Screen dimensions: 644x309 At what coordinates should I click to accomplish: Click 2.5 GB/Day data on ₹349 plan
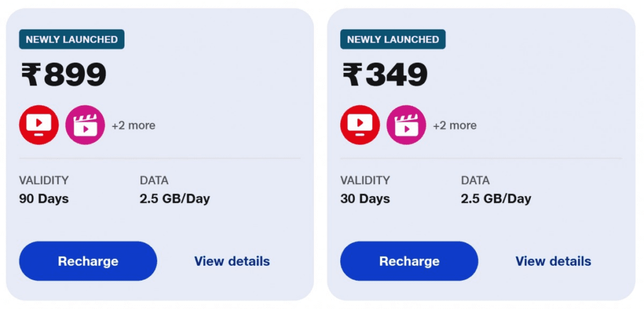(496, 199)
